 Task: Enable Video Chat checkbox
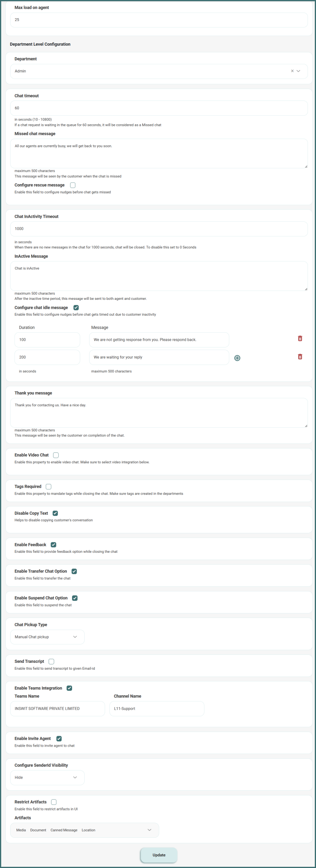tap(56, 455)
